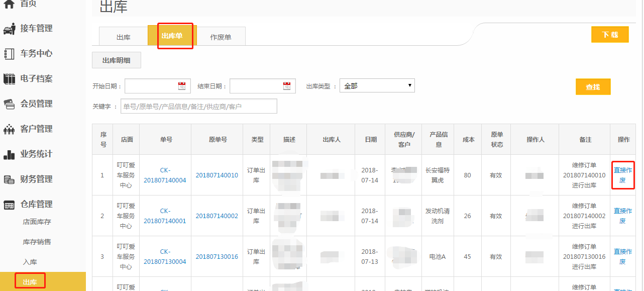Click the 接车管理 car icon in sidebar

[x=9, y=29]
